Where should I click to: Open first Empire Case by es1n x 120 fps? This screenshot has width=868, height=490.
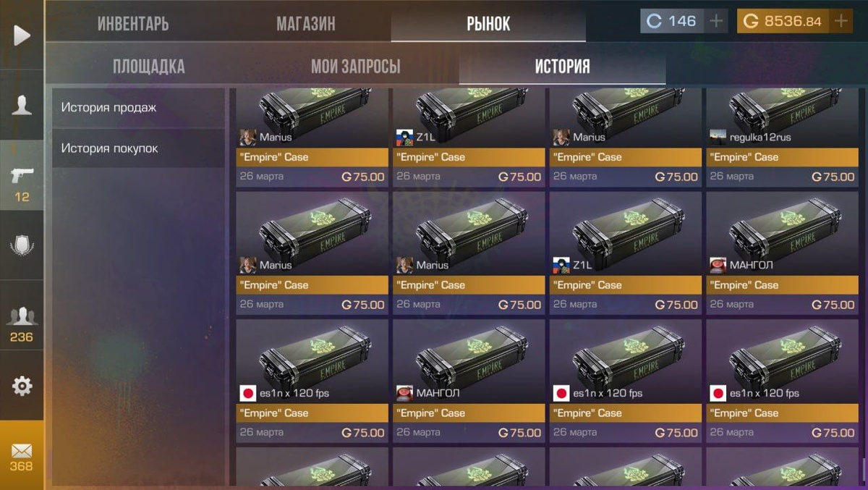pyautogui.click(x=312, y=381)
